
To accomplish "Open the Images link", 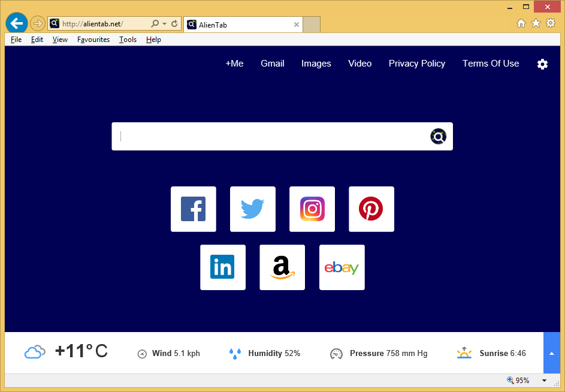I will [x=316, y=64].
